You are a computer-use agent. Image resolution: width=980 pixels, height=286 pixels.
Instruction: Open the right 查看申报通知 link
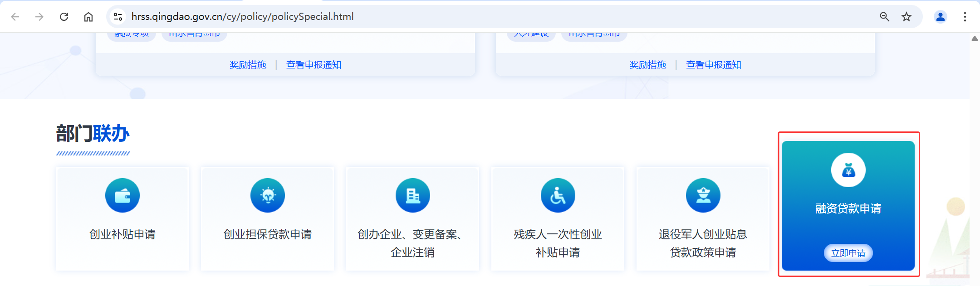(x=713, y=65)
